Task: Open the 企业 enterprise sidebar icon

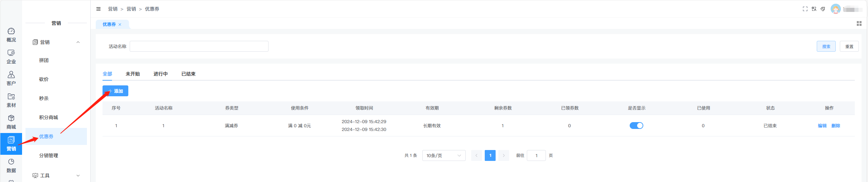Action: click(x=11, y=57)
